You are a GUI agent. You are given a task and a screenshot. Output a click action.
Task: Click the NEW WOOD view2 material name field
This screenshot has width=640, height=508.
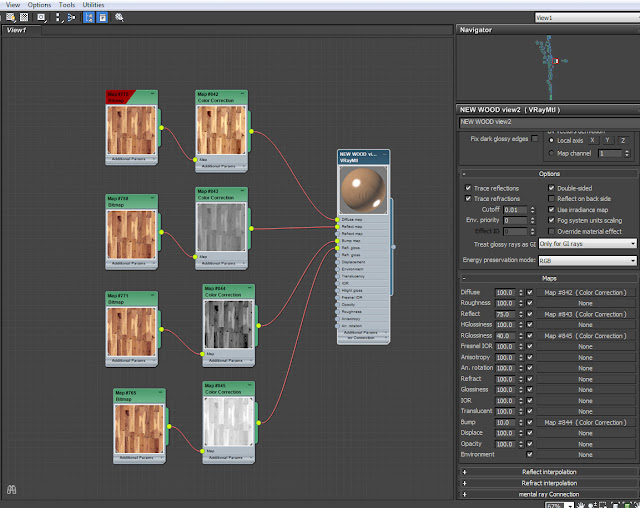tap(549, 122)
